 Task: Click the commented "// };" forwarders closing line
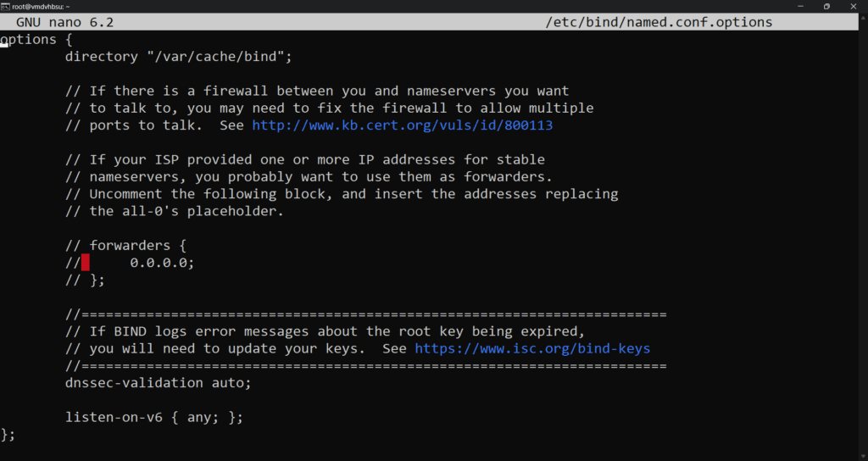(85, 280)
